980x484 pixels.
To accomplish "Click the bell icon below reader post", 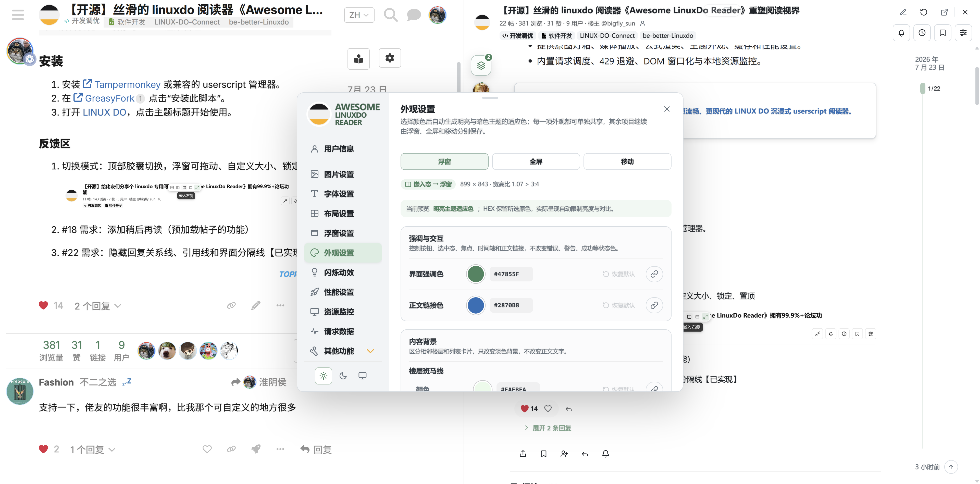I will click(x=606, y=454).
